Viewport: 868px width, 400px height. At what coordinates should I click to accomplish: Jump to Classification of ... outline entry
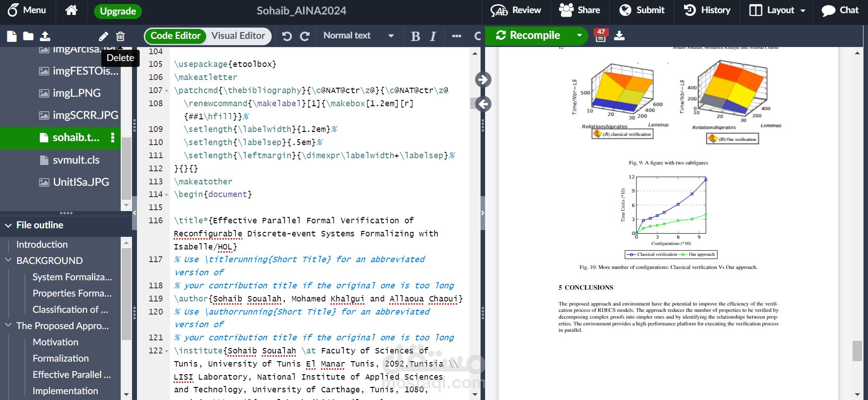coord(70,310)
